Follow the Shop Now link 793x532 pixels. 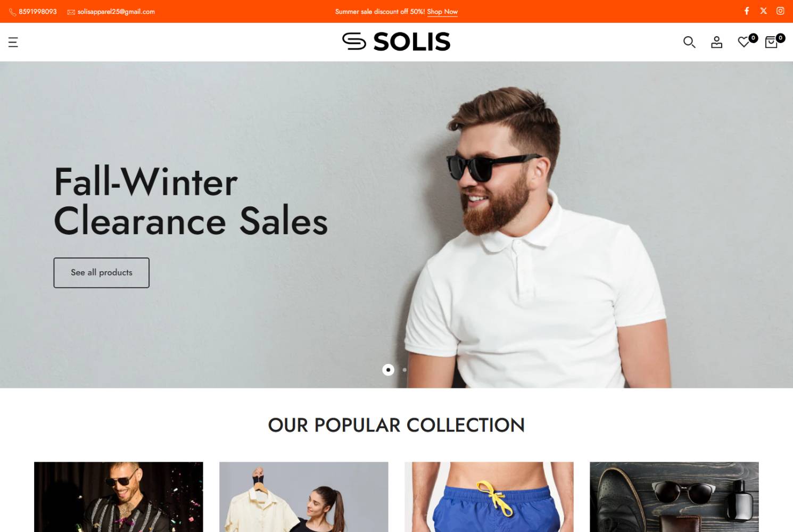[x=442, y=12]
